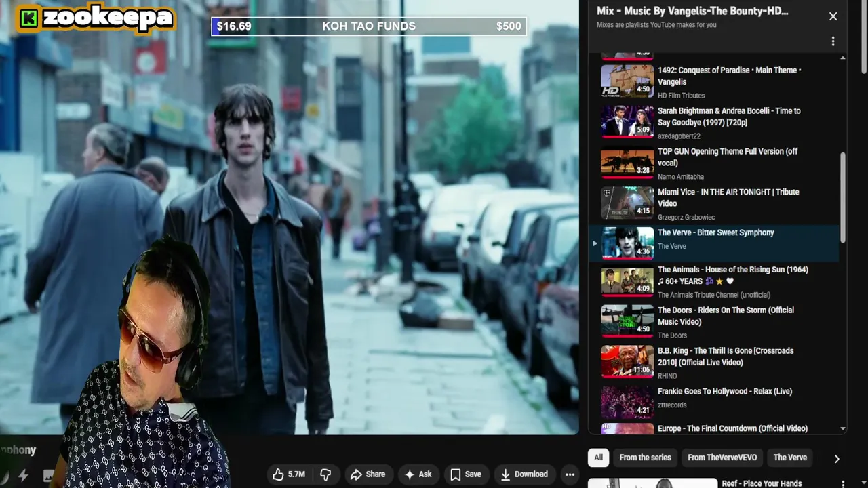This screenshot has width=868, height=488.
Task: Open House of the Rising Sun thumbnail
Action: coord(627,282)
